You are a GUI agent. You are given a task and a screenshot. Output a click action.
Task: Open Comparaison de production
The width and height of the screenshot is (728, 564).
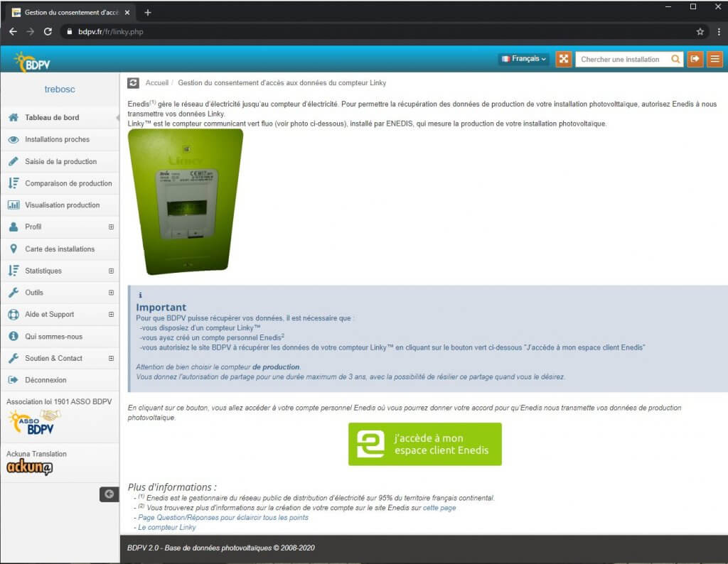click(60, 183)
